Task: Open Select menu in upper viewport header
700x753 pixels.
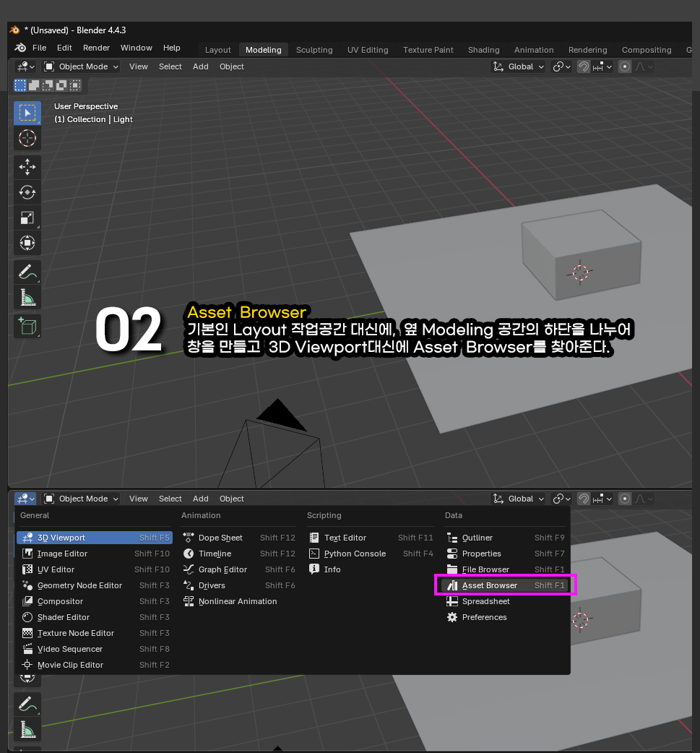Action: (170, 66)
